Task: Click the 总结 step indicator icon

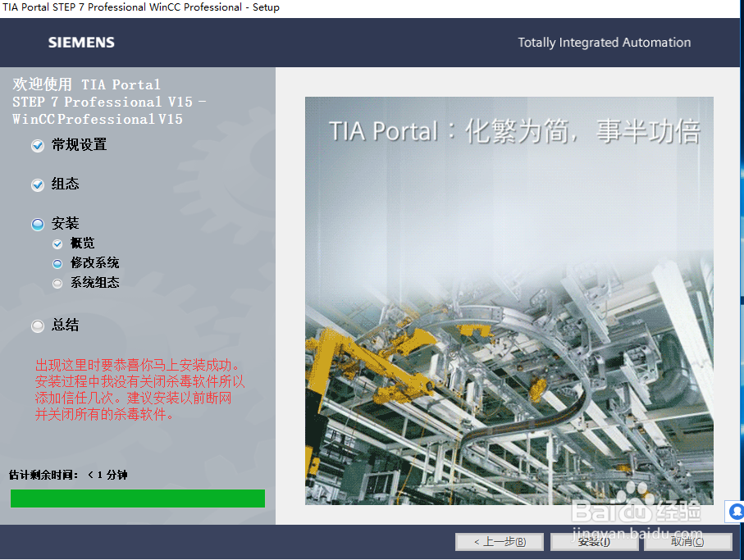Action: (x=38, y=326)
